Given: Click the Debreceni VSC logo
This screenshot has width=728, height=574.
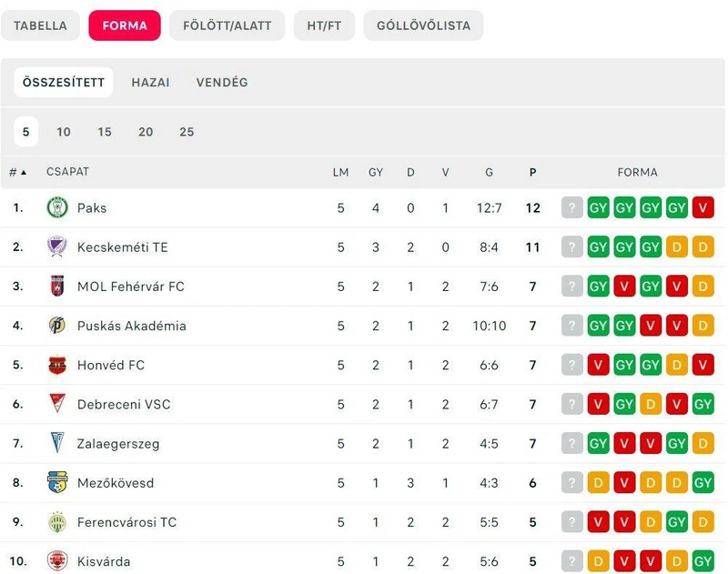Looking at the screenshot, I should pyautogui.click(x=57, y=404).
